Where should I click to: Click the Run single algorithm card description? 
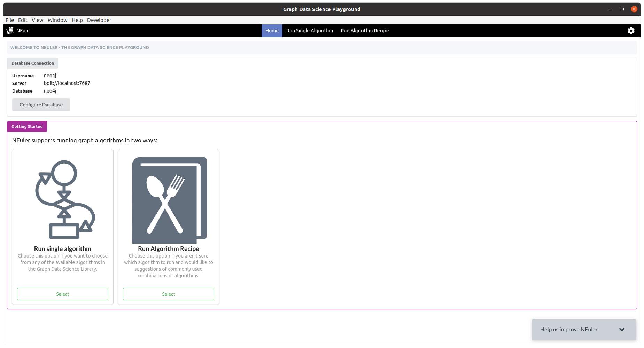(x=63, y=262)
